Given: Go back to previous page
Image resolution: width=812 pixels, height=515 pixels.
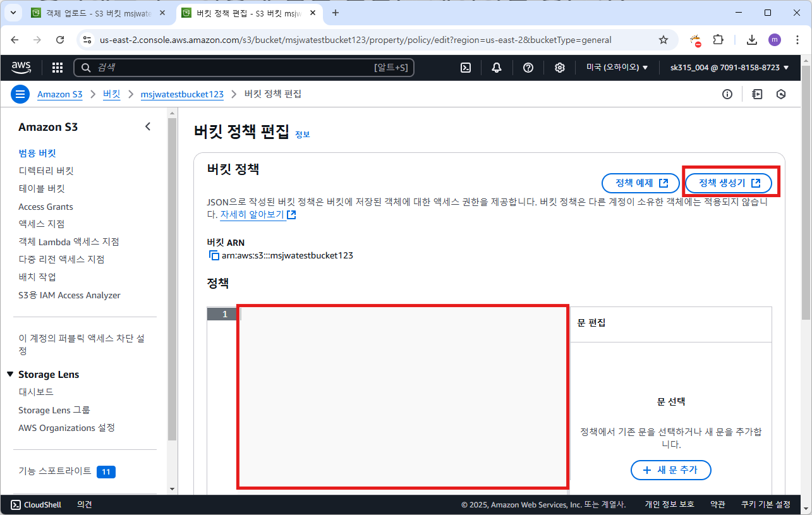Looking at the screenshot, I should 15,40.
